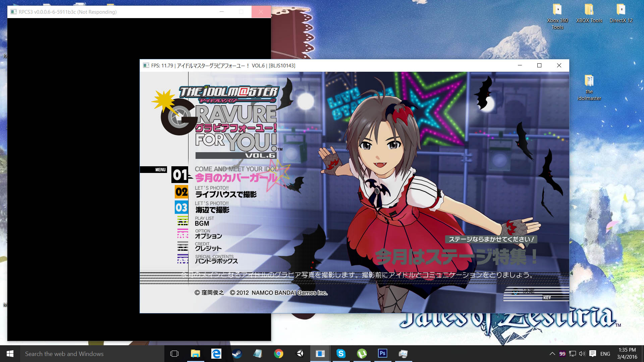Show hidden system tray icons
The width and height of the screenshot is (644, 362).
tap(552, 354)
